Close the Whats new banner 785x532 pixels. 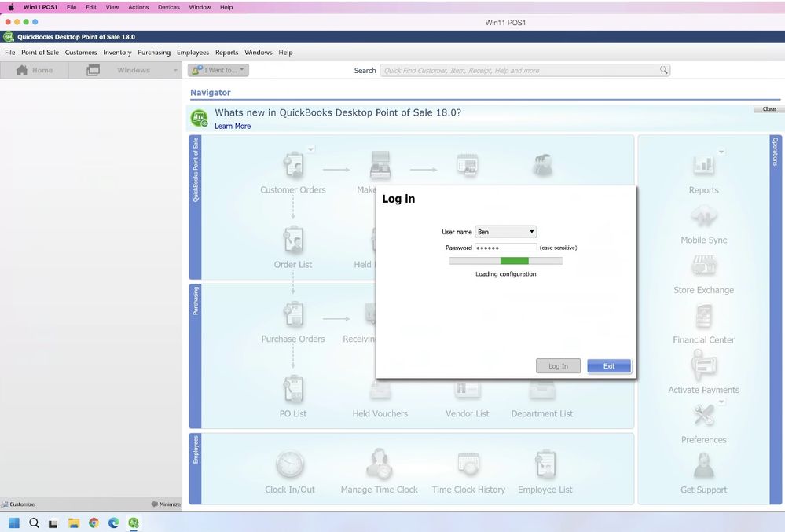click(768, 108)
